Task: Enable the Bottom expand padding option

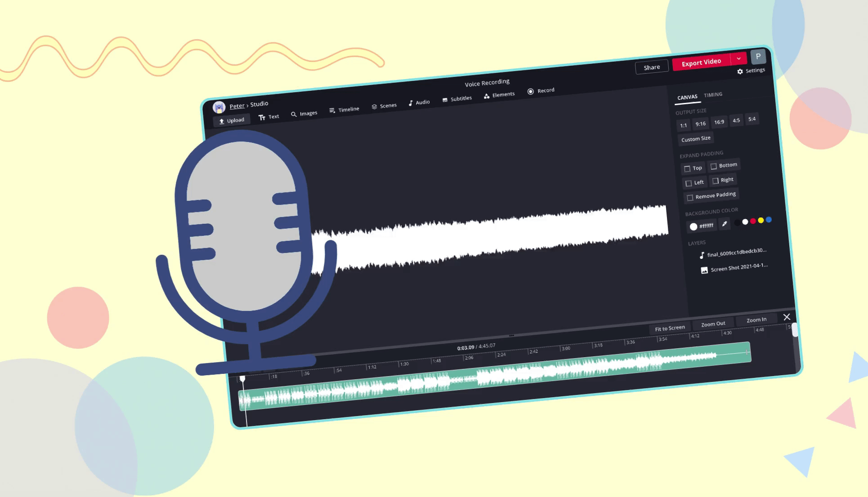Action: [724, 165]
